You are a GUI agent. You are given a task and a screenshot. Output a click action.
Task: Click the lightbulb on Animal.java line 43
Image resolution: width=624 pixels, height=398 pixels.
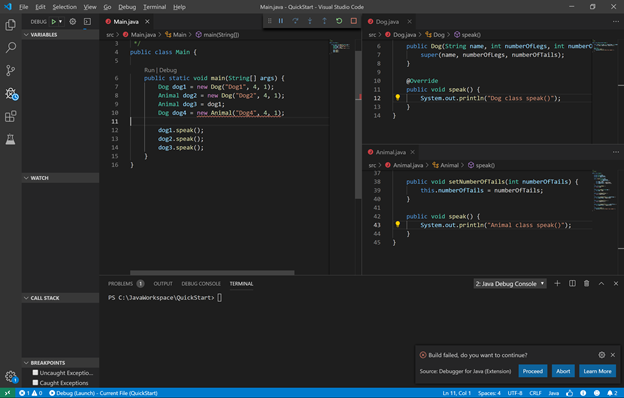click(x=398, y=224)
